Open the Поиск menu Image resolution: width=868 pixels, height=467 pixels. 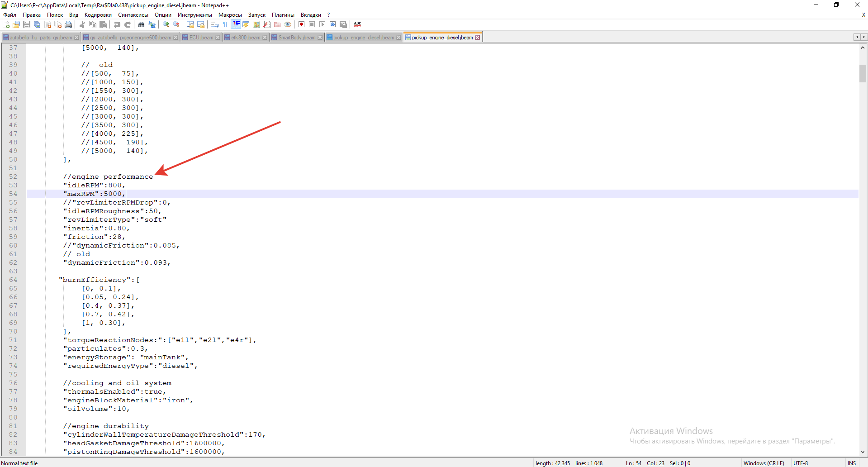click(x=55, y=15)
